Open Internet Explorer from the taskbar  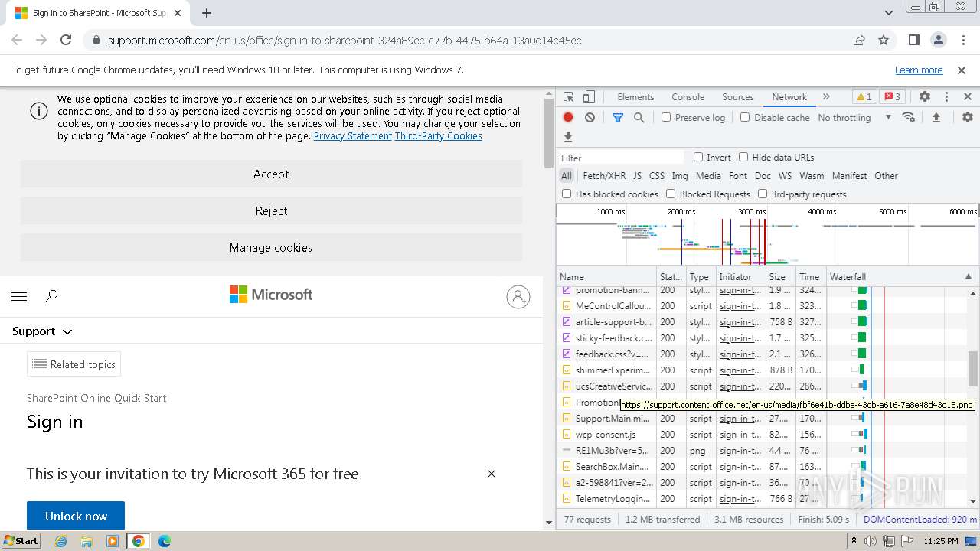pos(60,541)
